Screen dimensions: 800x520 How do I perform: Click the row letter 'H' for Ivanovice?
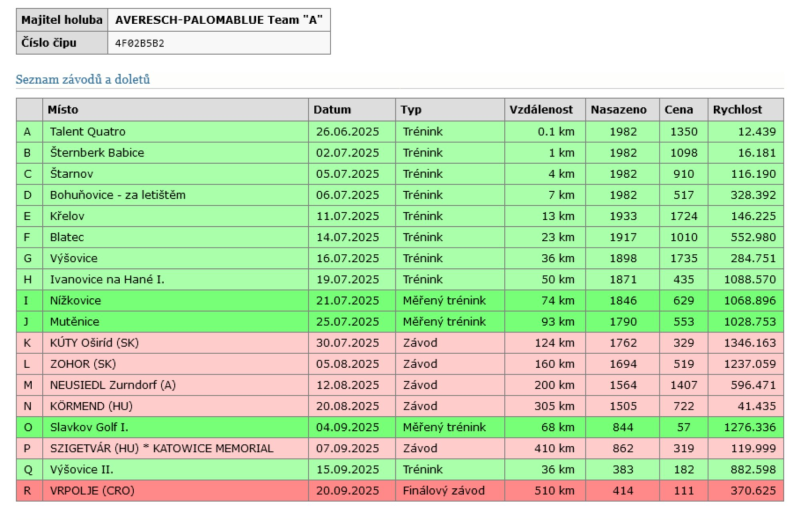point(28,280)
